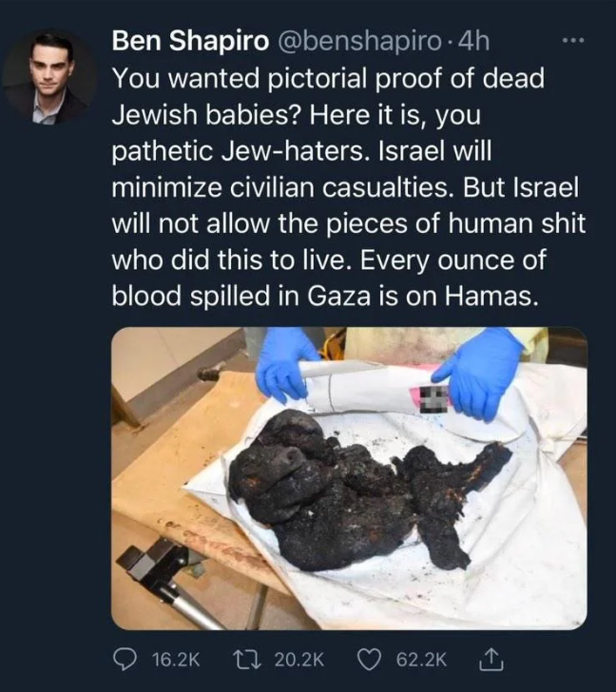Click the display name "Ben Shapiro"

pyautogui.click(x=189, y=41)
